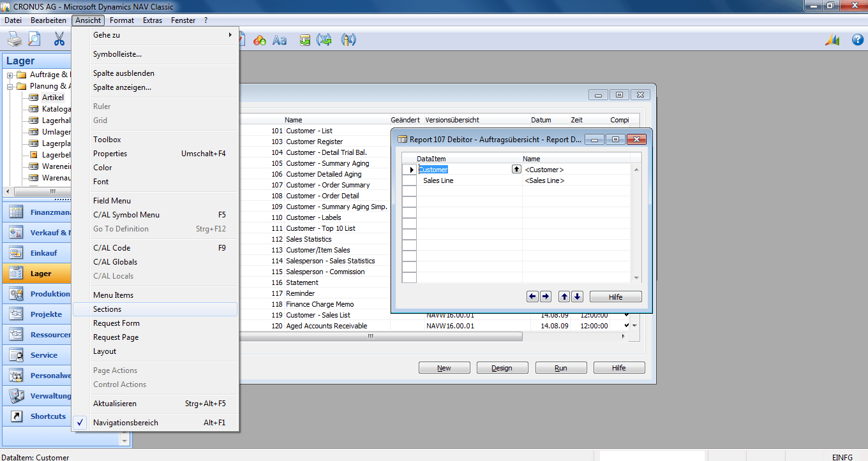The width and height of the screenshot is (868, 461).
Task: Click the green table toolbar icon
Action: pos(305,40)
